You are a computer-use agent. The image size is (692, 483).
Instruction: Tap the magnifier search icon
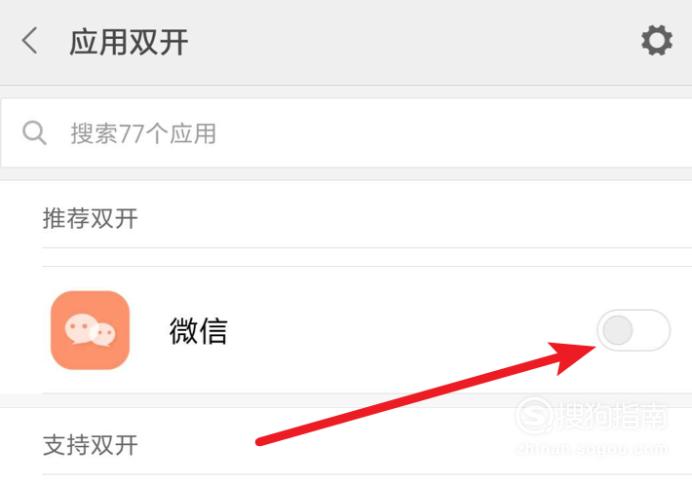click(34, 133)
